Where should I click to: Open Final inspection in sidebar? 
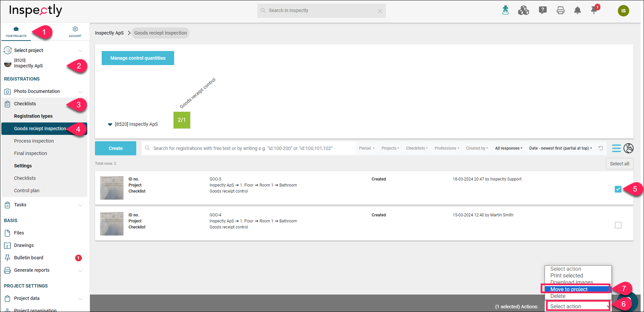(x=31, y=154)
